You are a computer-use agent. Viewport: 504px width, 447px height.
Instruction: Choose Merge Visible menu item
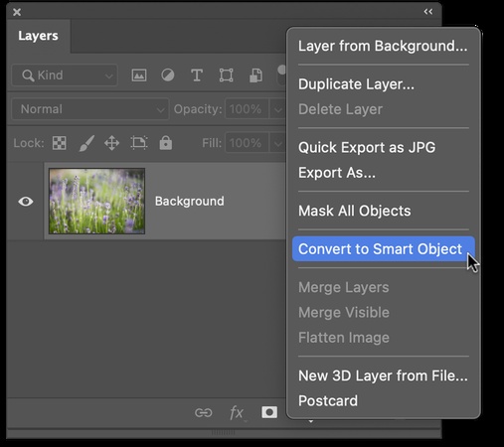[x=384, y=312]
